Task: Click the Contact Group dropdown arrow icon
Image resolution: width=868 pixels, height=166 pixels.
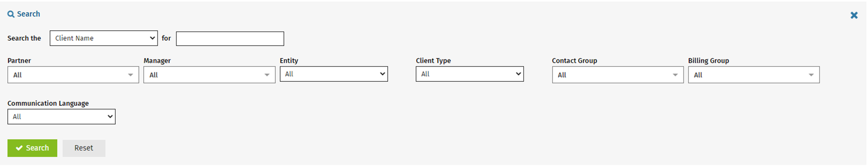Action: click(x=675, y=75)
